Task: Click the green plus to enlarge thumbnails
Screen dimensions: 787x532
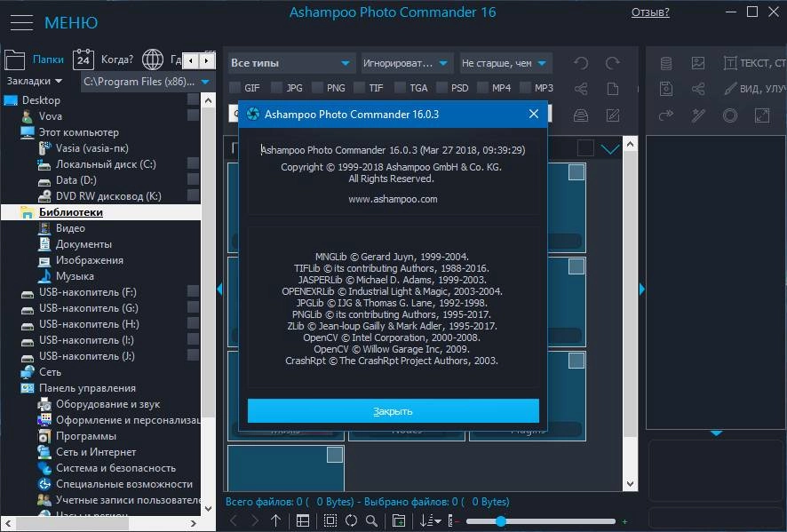Action: click(624, 522)
